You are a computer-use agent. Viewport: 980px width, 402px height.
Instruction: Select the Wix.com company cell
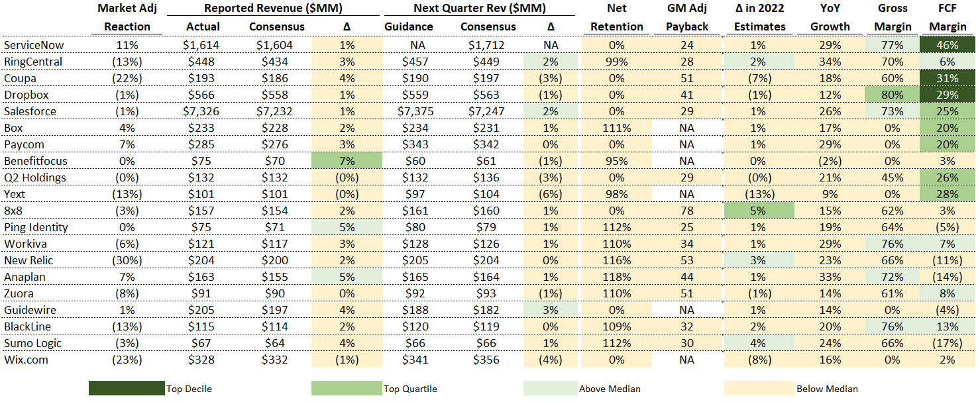pos(26,360)
